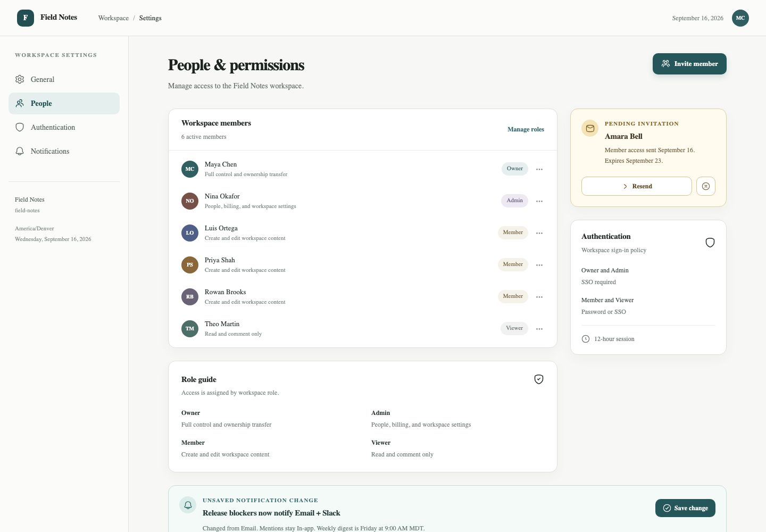Click Theo Martin's TM avatar

190,329
